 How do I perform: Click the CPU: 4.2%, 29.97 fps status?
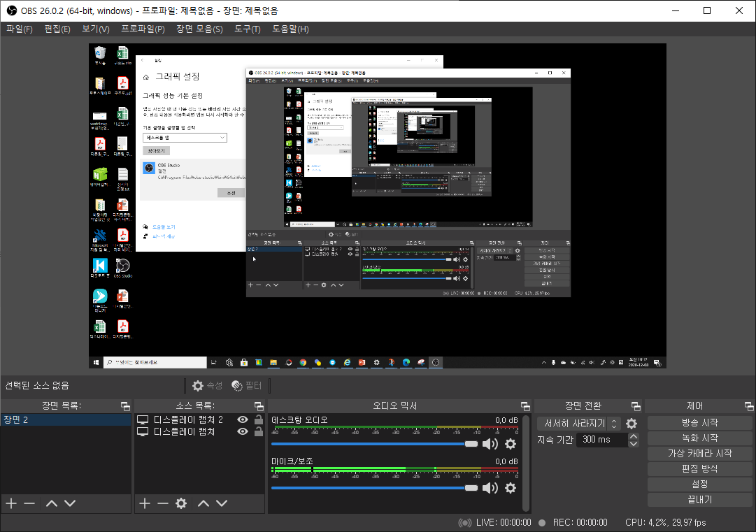(x=665, y=523)
